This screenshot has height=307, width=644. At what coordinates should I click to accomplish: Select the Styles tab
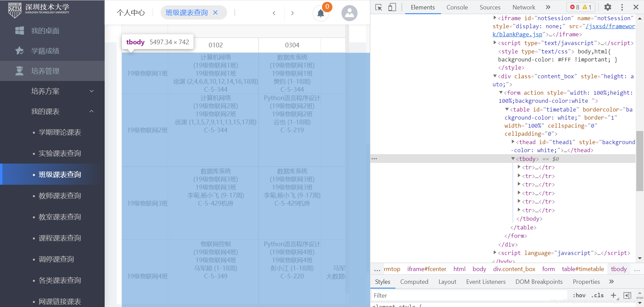(x=382, y=281)
